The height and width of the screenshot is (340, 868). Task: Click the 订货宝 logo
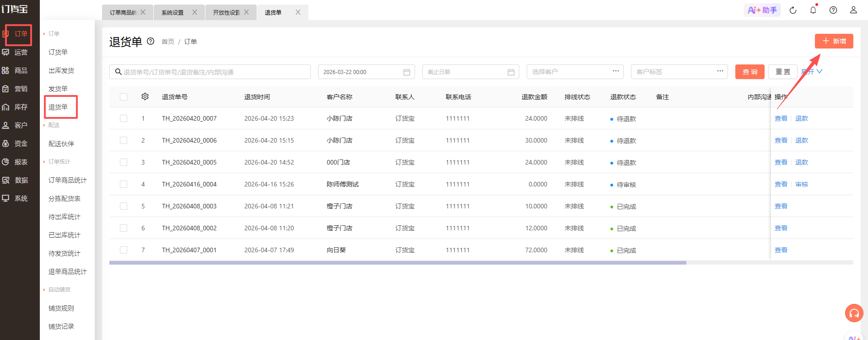14,9
